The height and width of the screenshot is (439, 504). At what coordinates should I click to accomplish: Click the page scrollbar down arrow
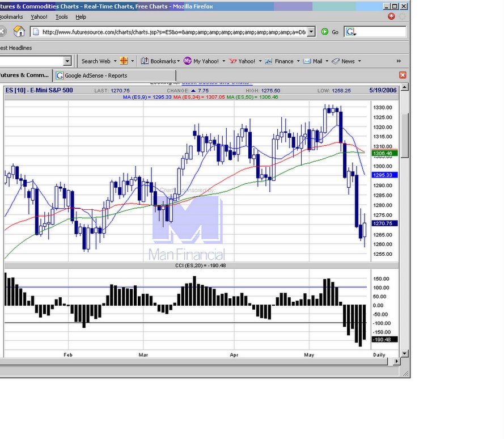click(x=405, y=353)
